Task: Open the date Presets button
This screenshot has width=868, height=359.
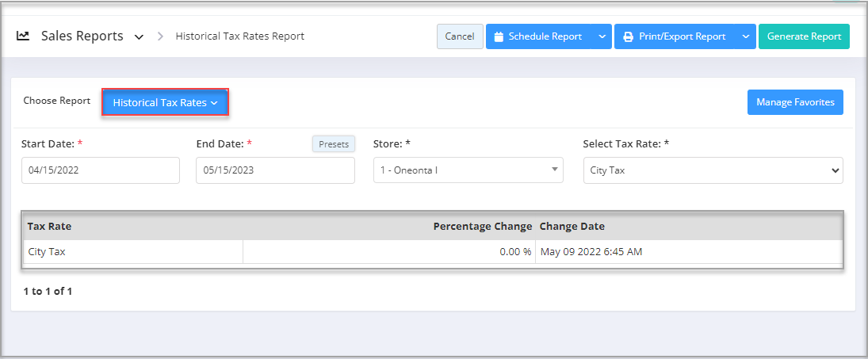Action: click(x=333, y=144)
